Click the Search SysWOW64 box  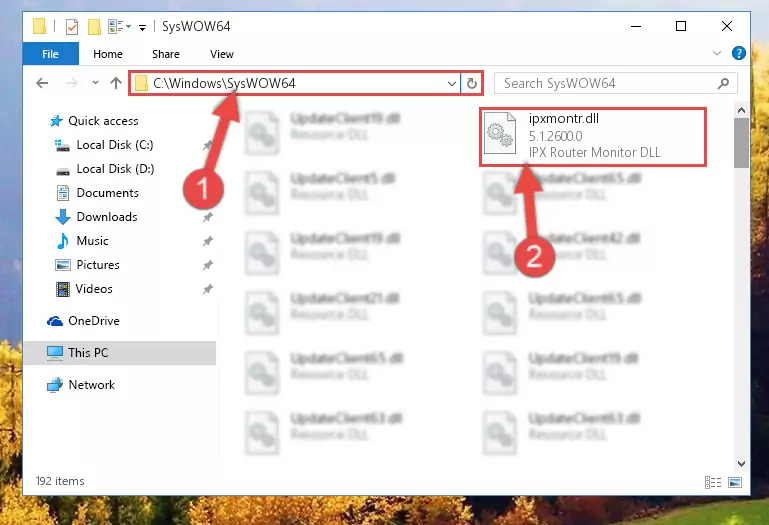pyautogui.click(x=615, y=83)
